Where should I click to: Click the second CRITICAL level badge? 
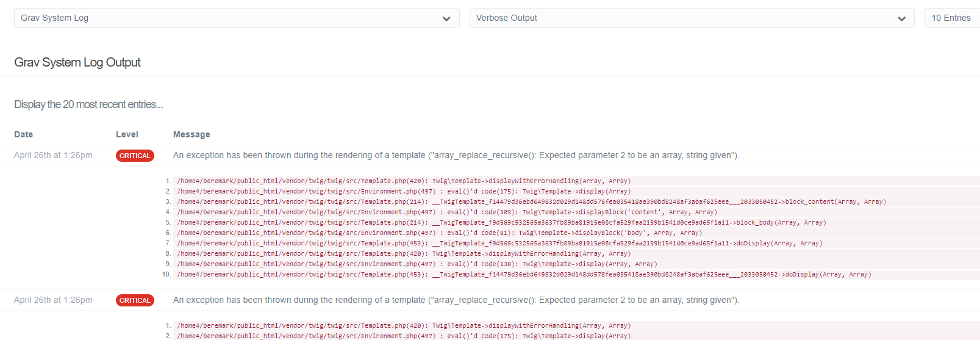click(135, 300)
